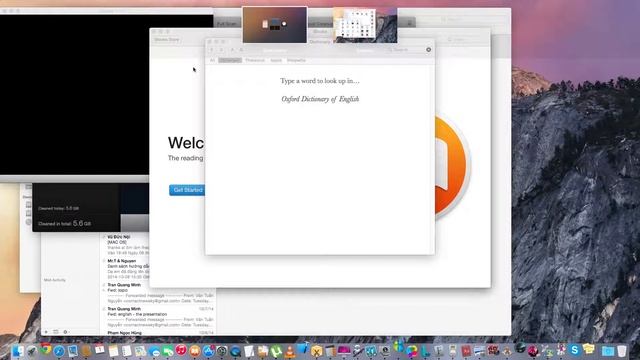640x360 pixels.
Task: Open the green Messages-style icon in Dock
Action: [x=168, y=351]
